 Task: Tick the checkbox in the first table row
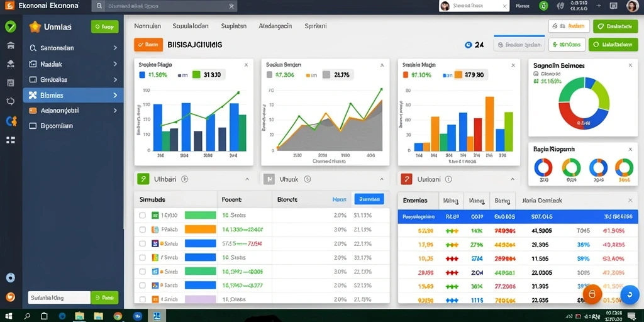click(143, 215)
